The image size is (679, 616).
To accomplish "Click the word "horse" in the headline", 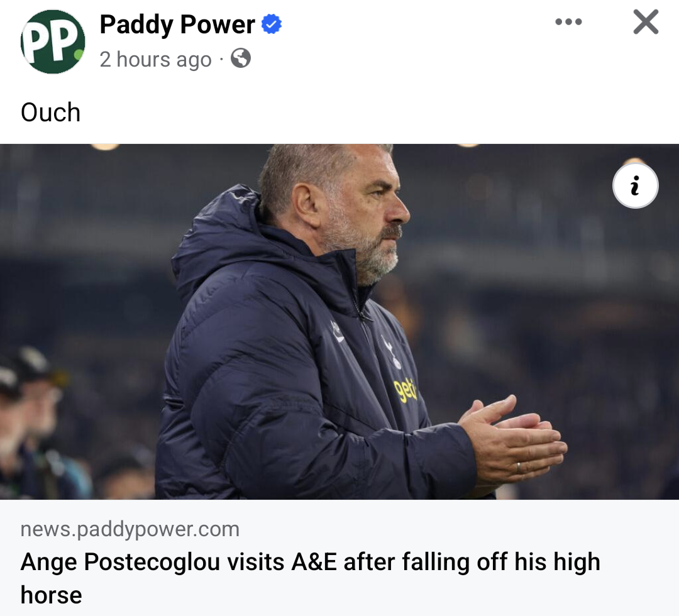I will 51,595.
